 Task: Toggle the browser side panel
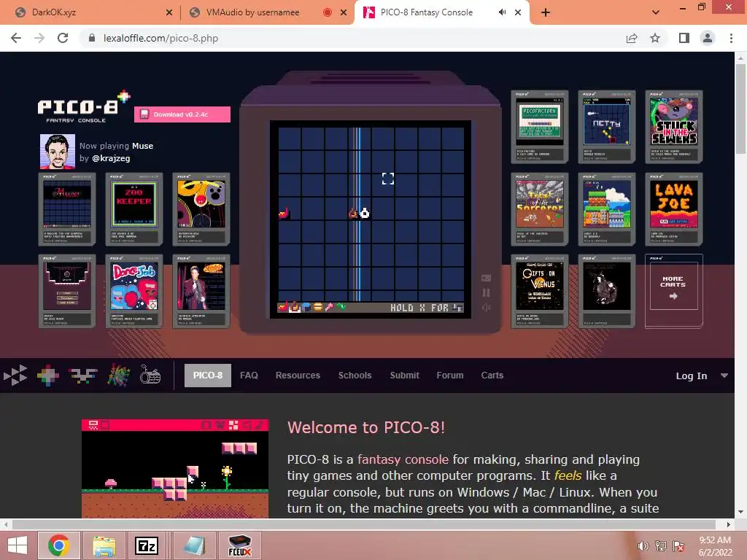pyautogui.click(x=684, y=38)
